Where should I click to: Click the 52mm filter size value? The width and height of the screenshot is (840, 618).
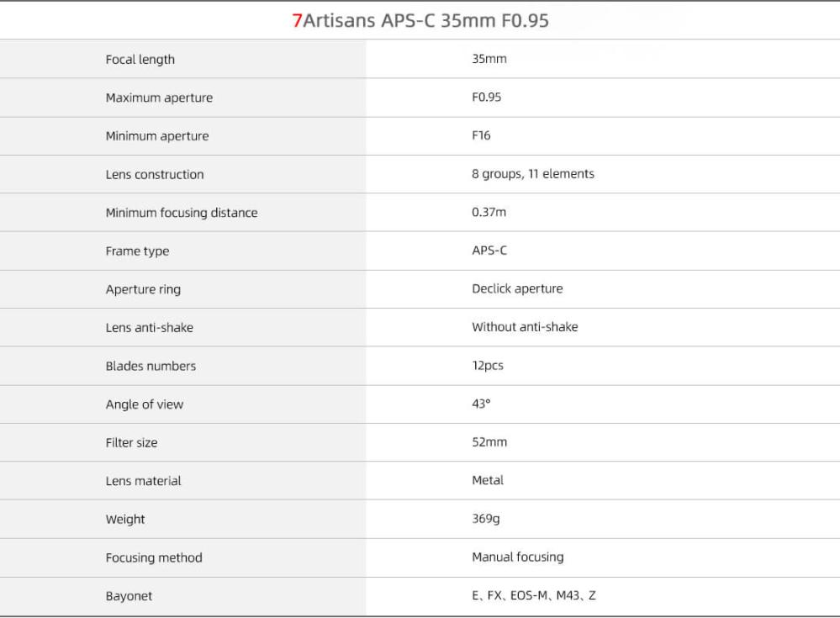[x=489, y=442]
